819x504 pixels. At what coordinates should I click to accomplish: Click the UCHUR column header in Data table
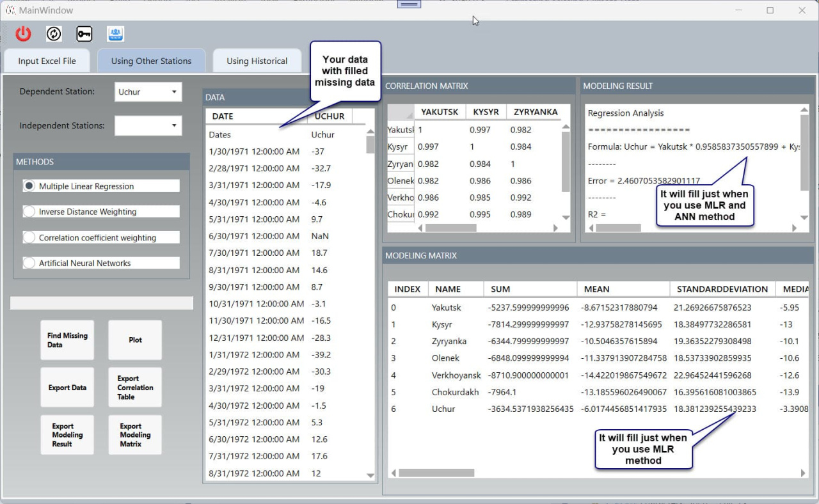pos(330,116)
